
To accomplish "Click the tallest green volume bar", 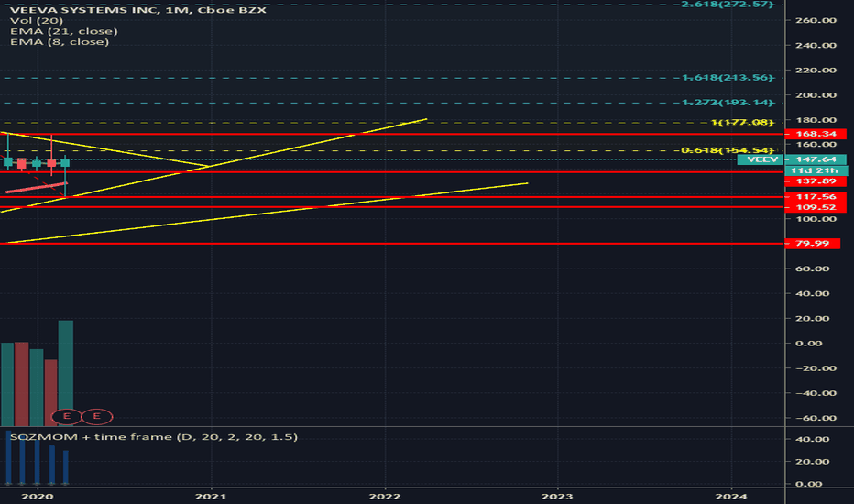I will [65, 373].
